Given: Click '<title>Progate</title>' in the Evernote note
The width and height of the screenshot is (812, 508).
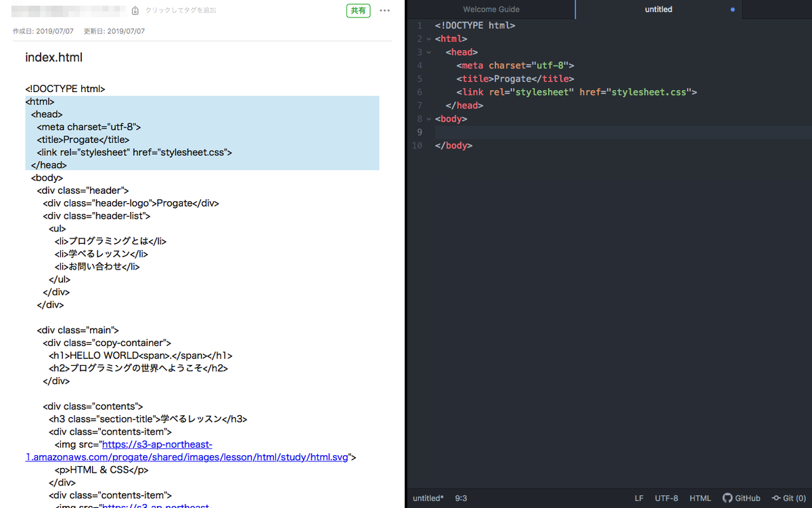Looking at the screenshot, I should [83, 140].
